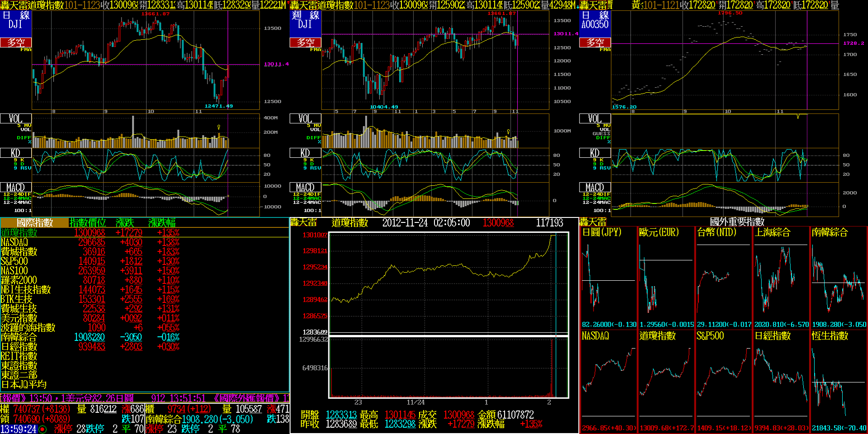This screenshot has height=434, width=868.
Task: Select the KD indicator label on left chart
Action: [x=16, y=153]
